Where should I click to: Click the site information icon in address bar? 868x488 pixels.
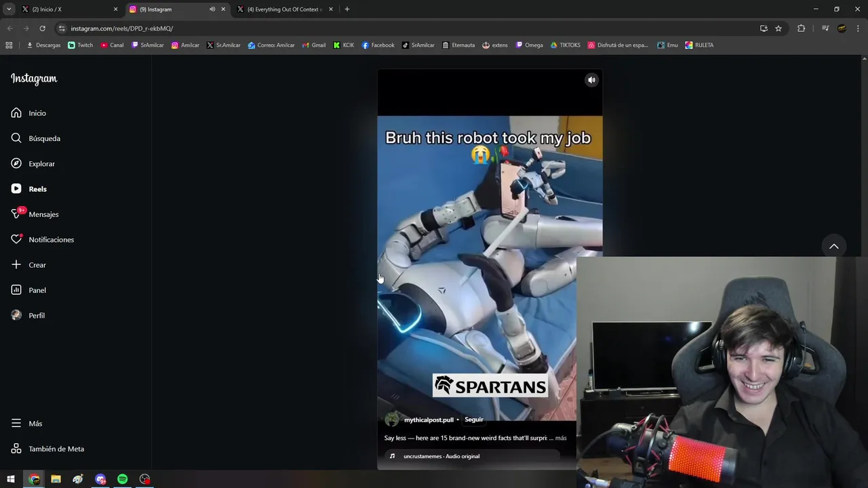click(62, 28)
